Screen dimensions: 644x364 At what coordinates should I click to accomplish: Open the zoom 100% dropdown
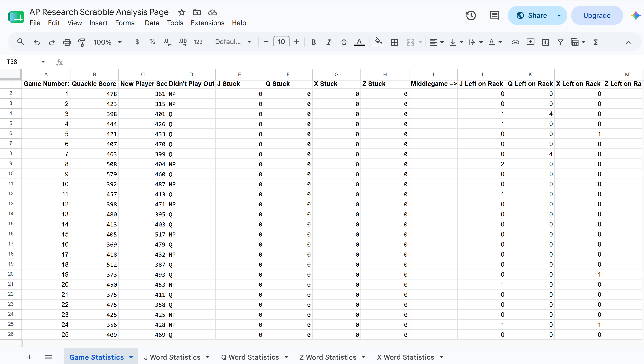(x=107, y=42)
